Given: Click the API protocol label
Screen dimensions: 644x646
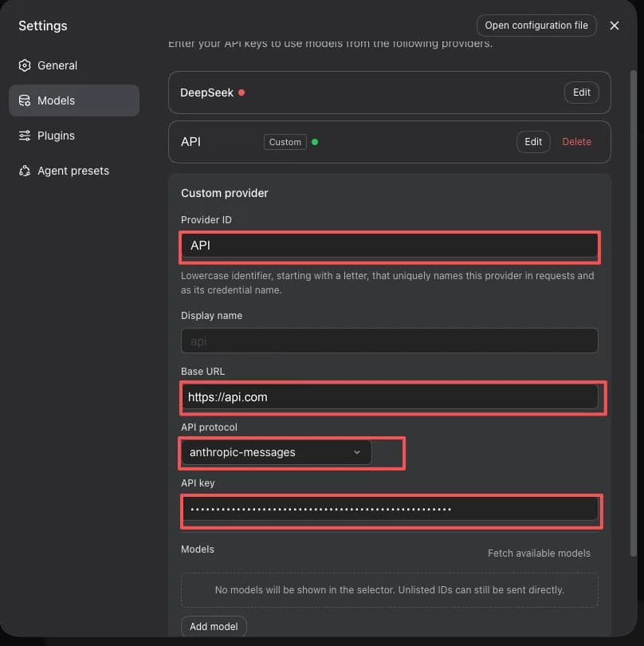Looking at the screenshot, I should coord(209,427).
